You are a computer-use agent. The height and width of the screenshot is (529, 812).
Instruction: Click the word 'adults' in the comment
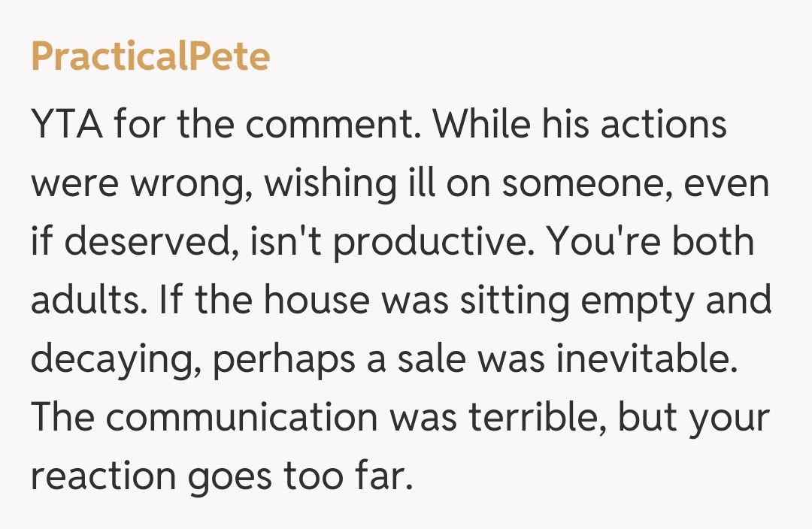(77, 301)
